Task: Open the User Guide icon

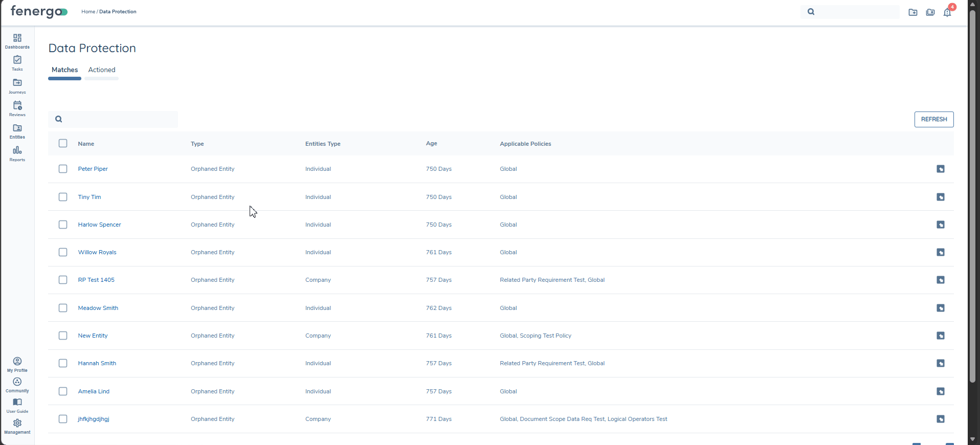Action: [17, 406]
